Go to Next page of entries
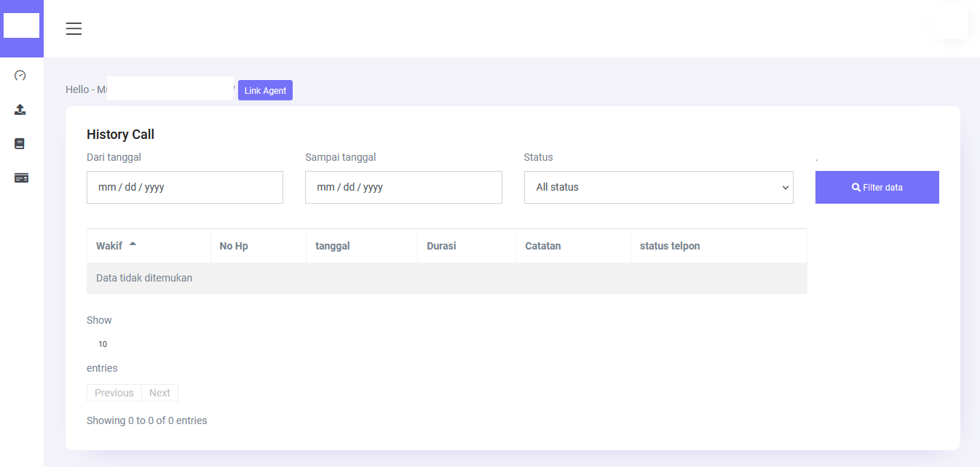 tap(159, 393)
